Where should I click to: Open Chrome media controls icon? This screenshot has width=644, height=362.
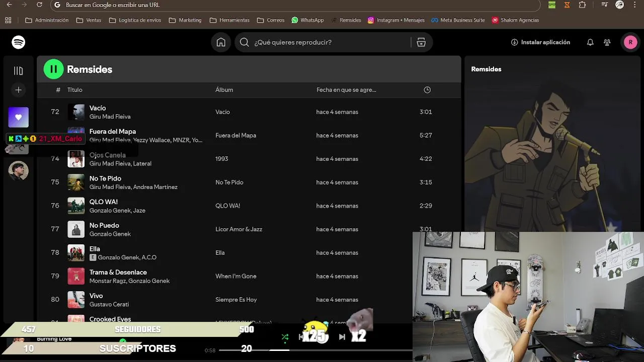click(x=605, y=5)
